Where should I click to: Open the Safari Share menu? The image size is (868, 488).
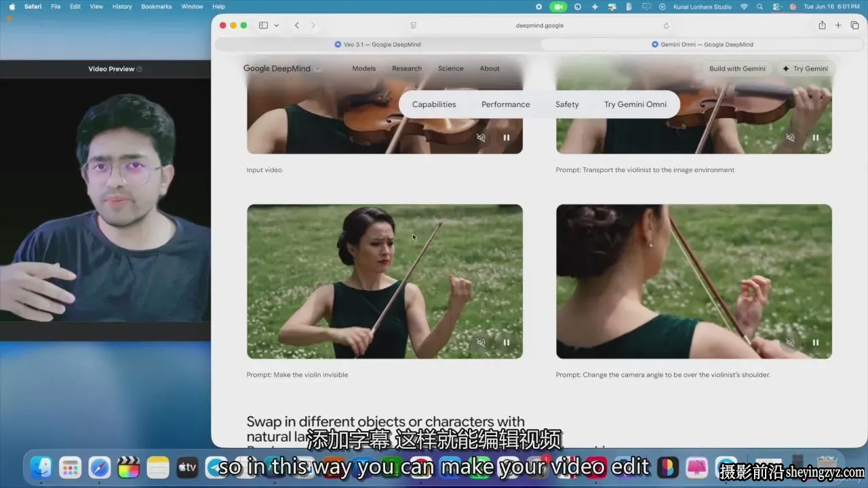822,25
